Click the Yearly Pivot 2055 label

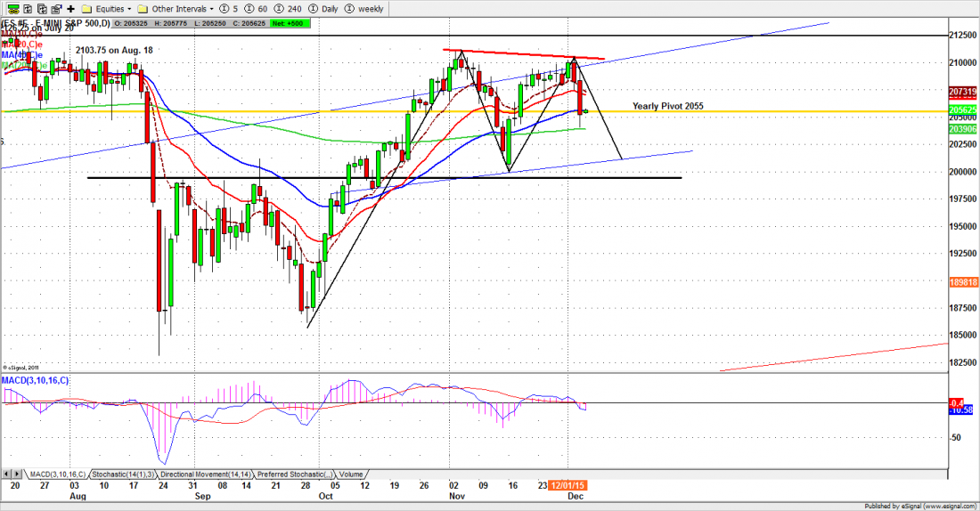pos(667,106)
